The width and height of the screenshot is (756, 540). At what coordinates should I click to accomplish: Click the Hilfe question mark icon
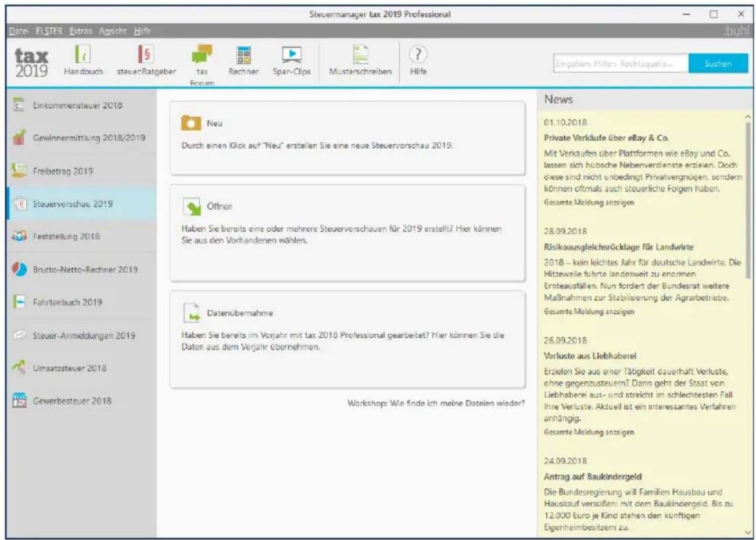418,55
